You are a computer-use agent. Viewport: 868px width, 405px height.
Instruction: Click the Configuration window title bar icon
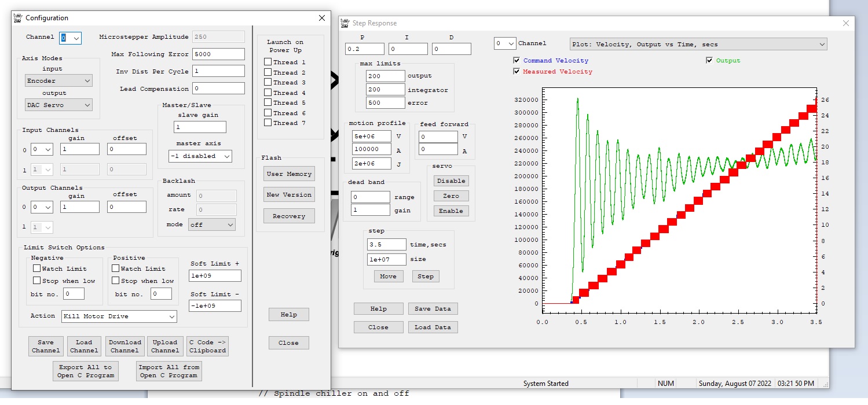(x=17, y=18)
